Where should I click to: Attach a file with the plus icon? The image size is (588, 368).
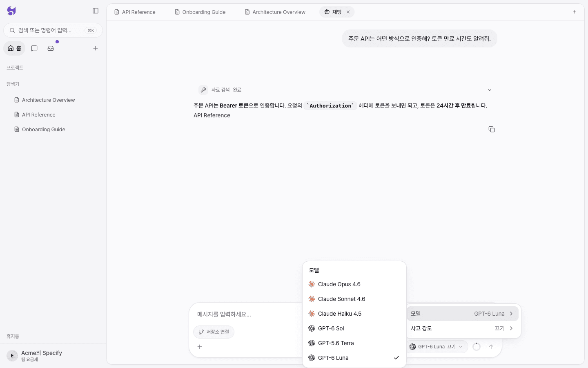(x=200, y=347)
